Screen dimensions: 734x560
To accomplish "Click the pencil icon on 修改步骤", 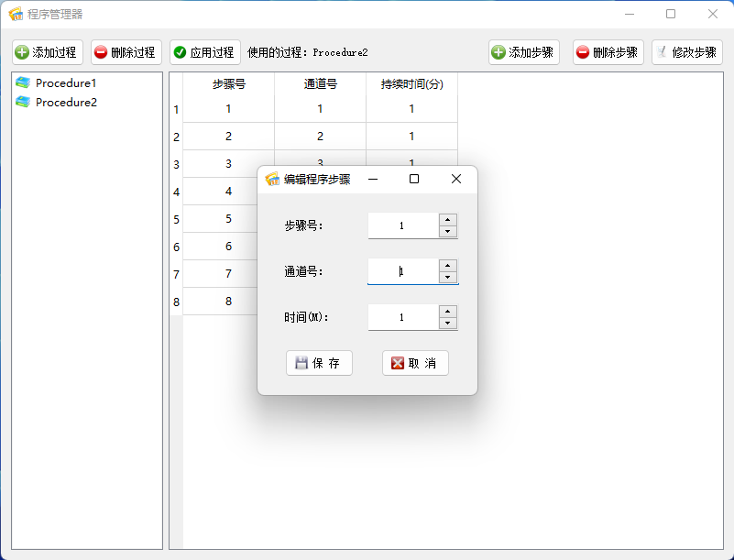I will coord(662,52).
